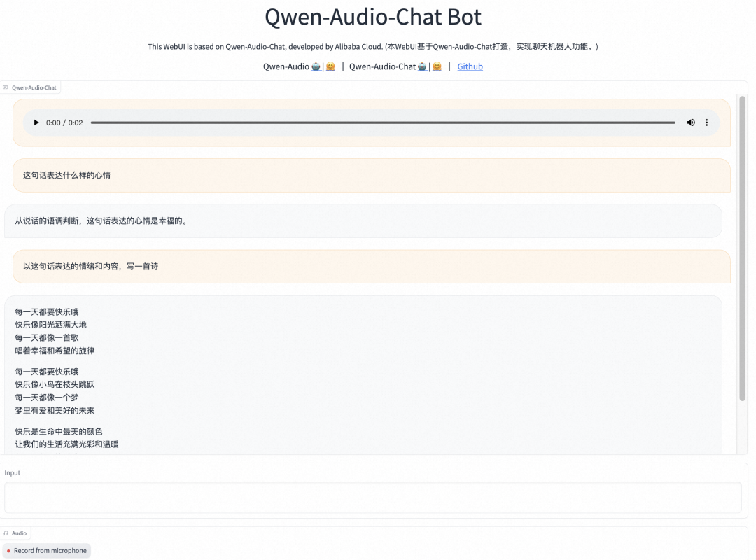Open the audio player three-dot options

pos(707,122)
